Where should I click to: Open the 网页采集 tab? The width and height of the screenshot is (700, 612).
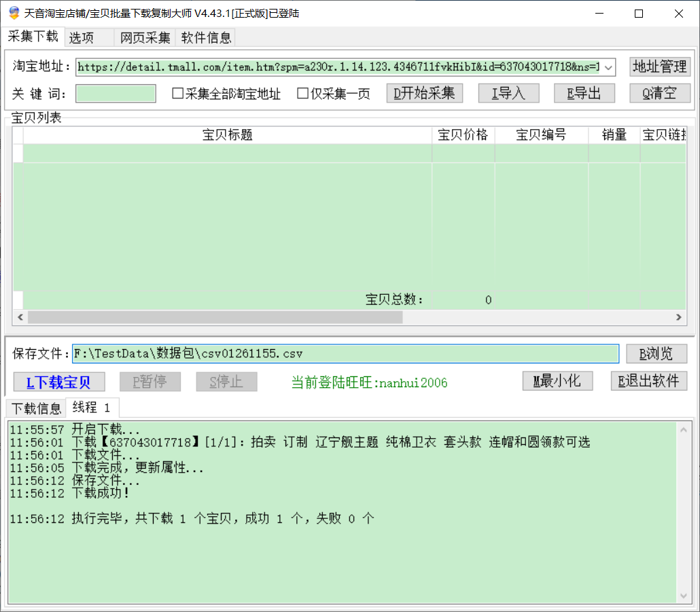click(x=145, y=38)
